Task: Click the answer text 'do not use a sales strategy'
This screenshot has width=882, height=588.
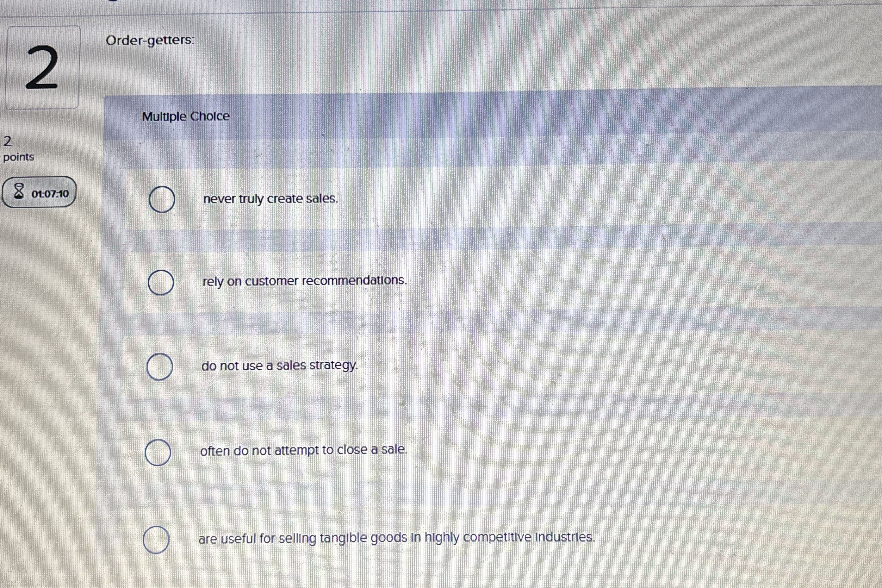Action: (280, 366)
